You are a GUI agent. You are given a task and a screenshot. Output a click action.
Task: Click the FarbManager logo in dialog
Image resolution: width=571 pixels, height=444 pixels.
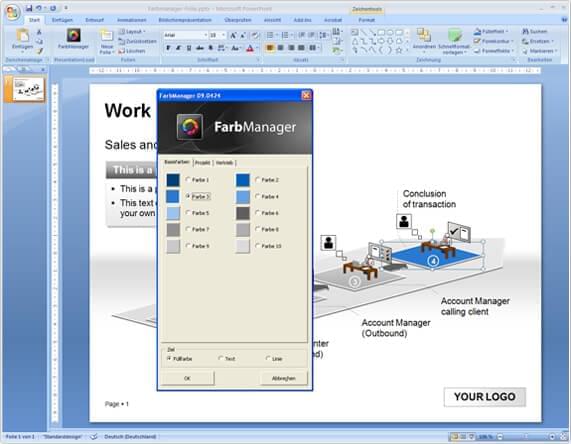(190, 127)
